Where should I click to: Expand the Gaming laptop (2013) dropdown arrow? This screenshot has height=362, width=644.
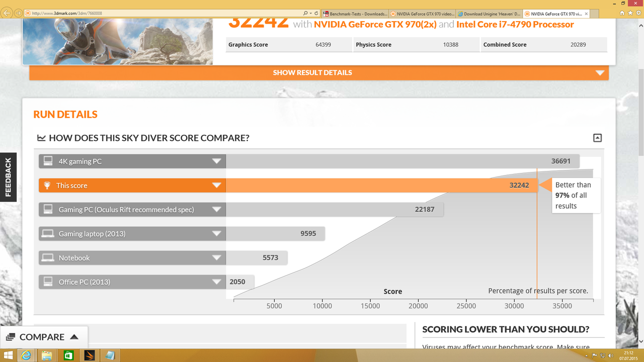(217, 234)
